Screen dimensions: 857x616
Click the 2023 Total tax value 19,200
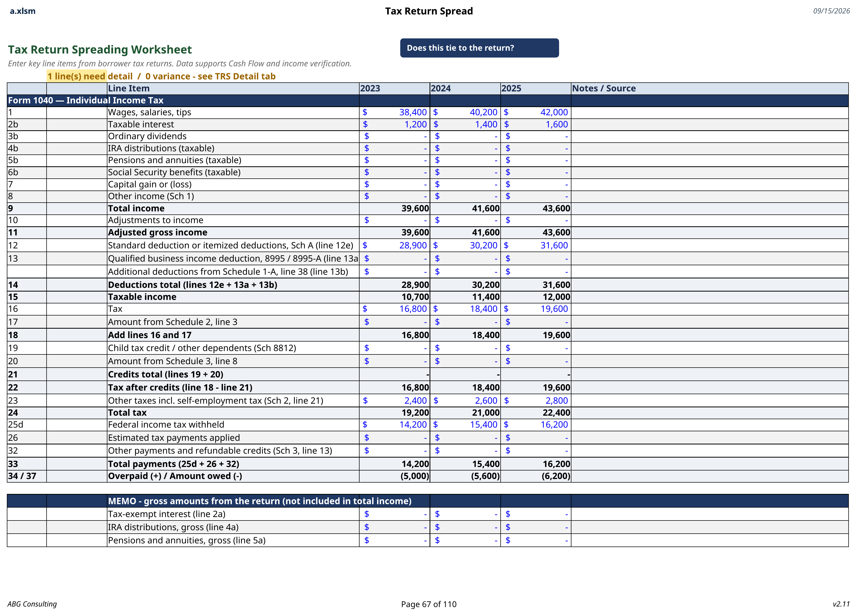coord(394,413)
